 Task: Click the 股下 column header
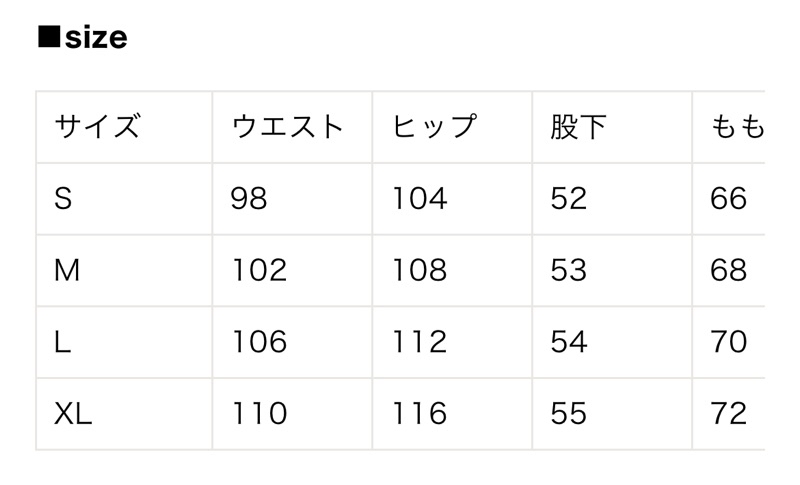(x=578, y=127)
